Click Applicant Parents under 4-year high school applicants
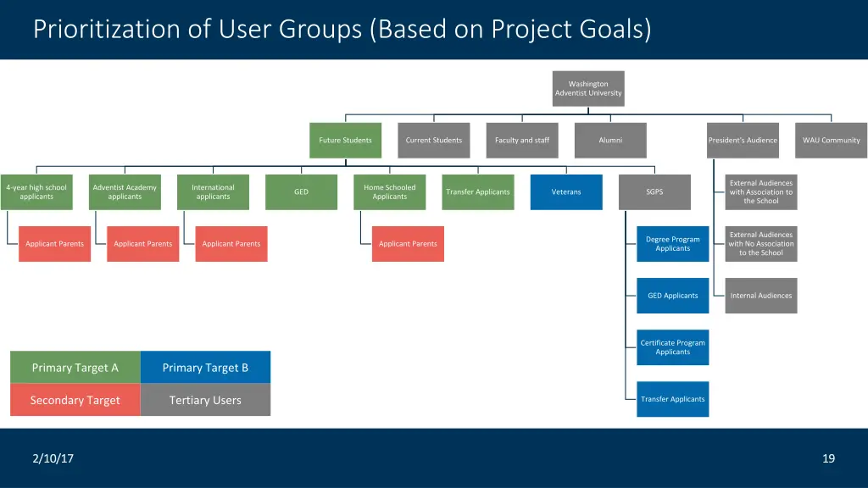The height and width of the screenshot is (488, 868). [x=55, y=243]
